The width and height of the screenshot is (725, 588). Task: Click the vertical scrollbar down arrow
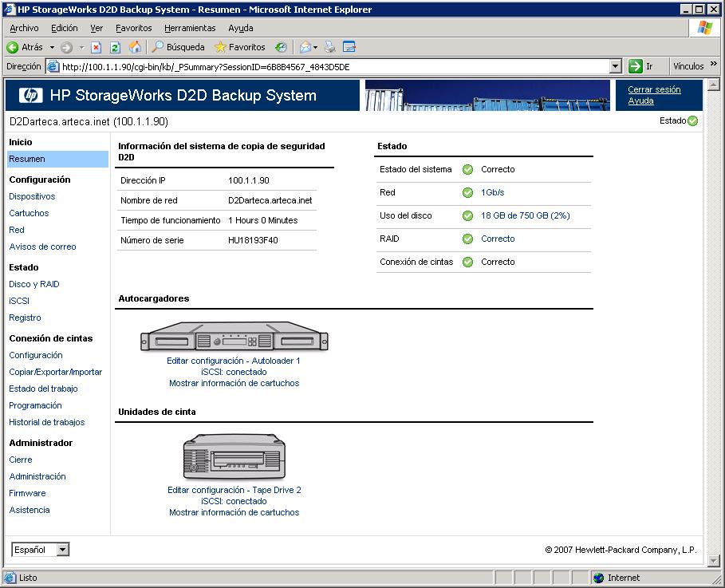tap(714, 561)
